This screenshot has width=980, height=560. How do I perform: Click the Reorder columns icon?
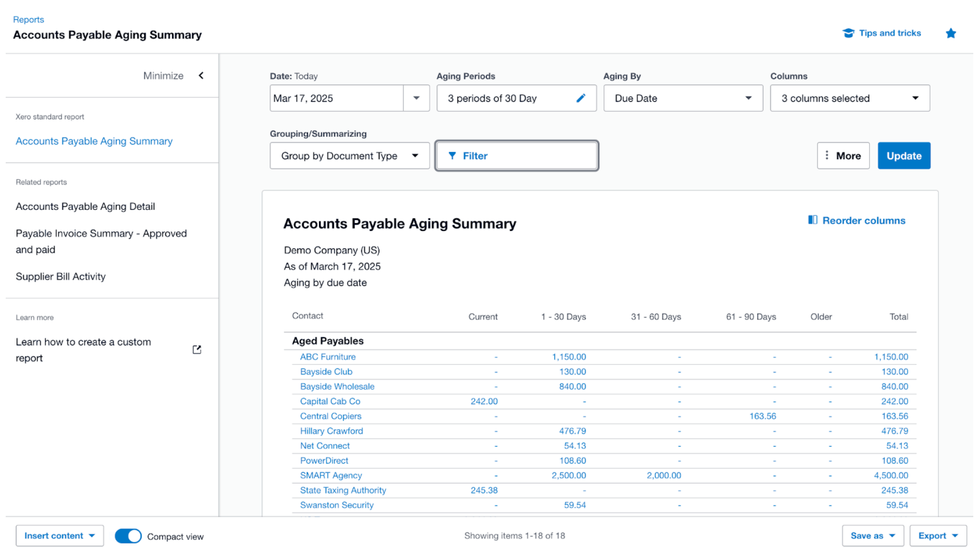coord(811,220)
